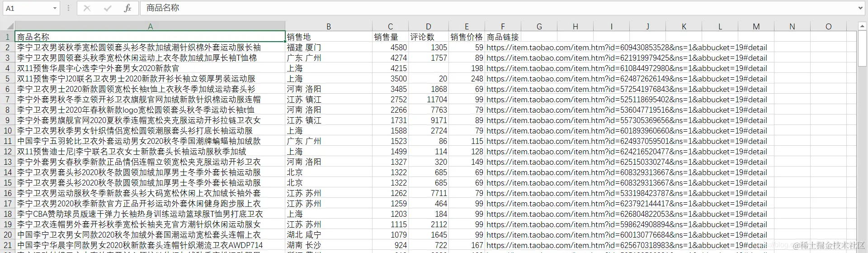Select column B header
Image resolution: width=868 pixels, height=253 pixels.
(329, 26)
